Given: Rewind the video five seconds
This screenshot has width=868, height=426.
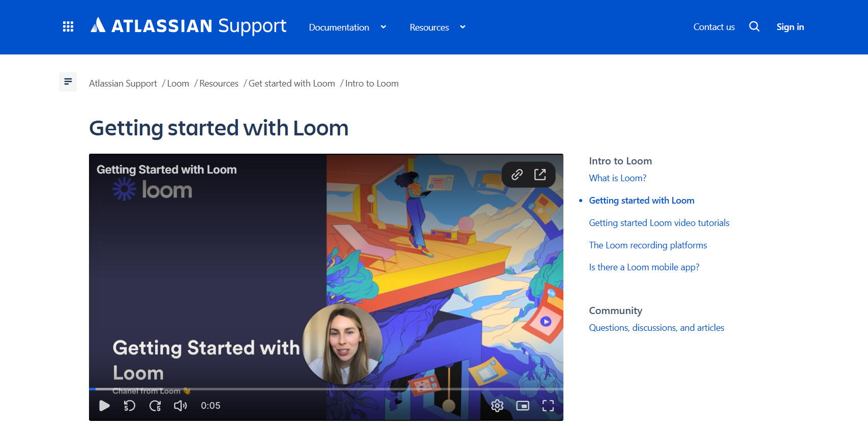Looking at the screenshot, I should [130, 406].
